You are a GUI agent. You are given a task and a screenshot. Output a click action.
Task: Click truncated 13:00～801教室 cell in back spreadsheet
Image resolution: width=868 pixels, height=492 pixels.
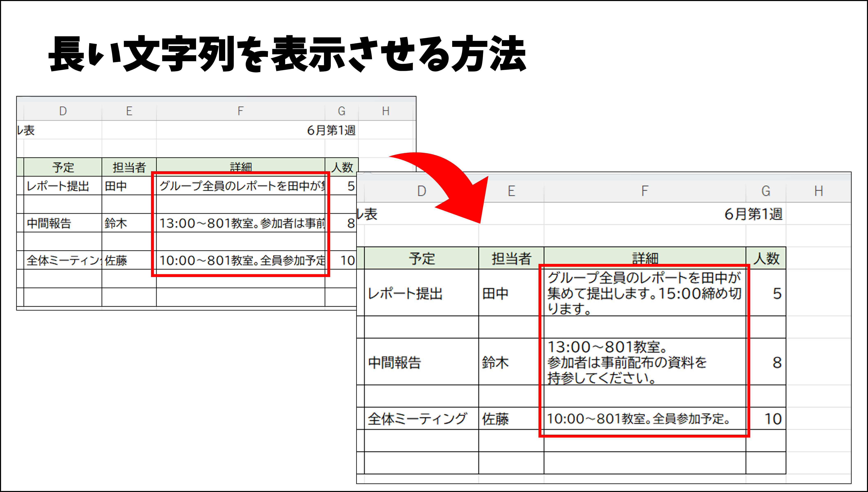click(241, 223)
